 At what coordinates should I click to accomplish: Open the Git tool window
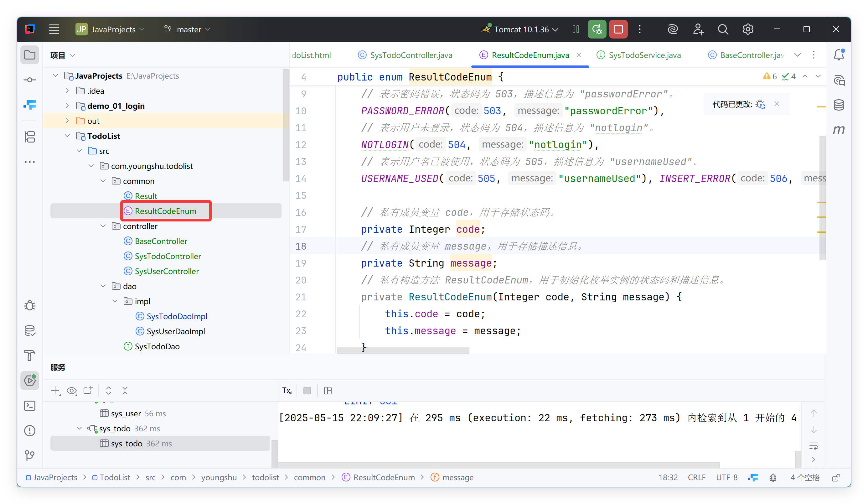point(30,455)
